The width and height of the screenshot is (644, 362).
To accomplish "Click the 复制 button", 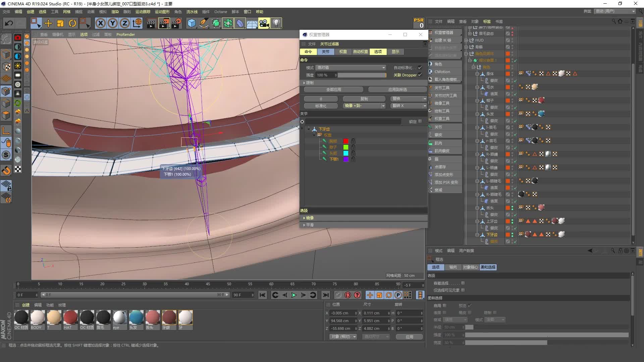I will point(364,99).
